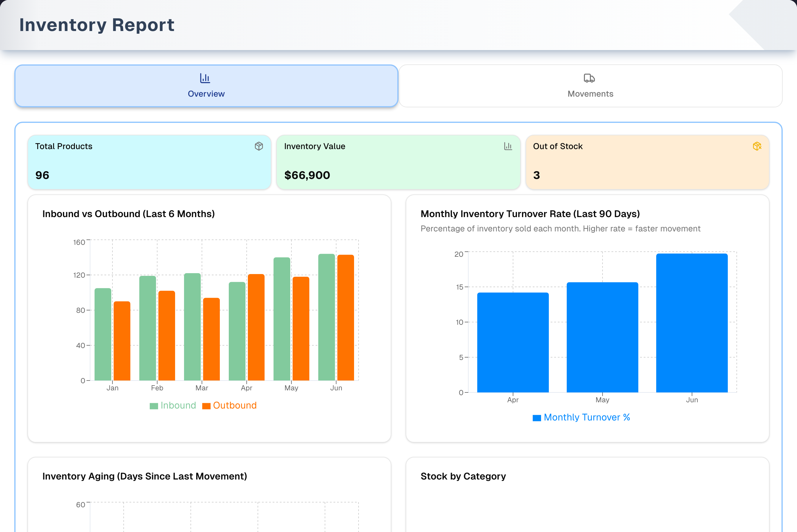Click the Mar label on inbound chart axis
The image size is (797, 532).
pos(202,388)
